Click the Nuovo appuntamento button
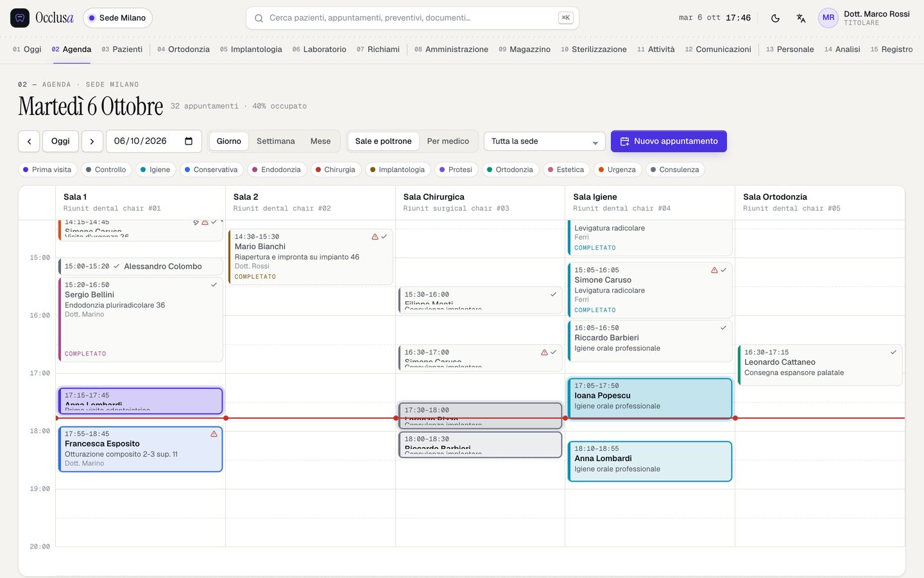Image resolution: width=924 pixels, height=578 pixels. click(669, 141)
